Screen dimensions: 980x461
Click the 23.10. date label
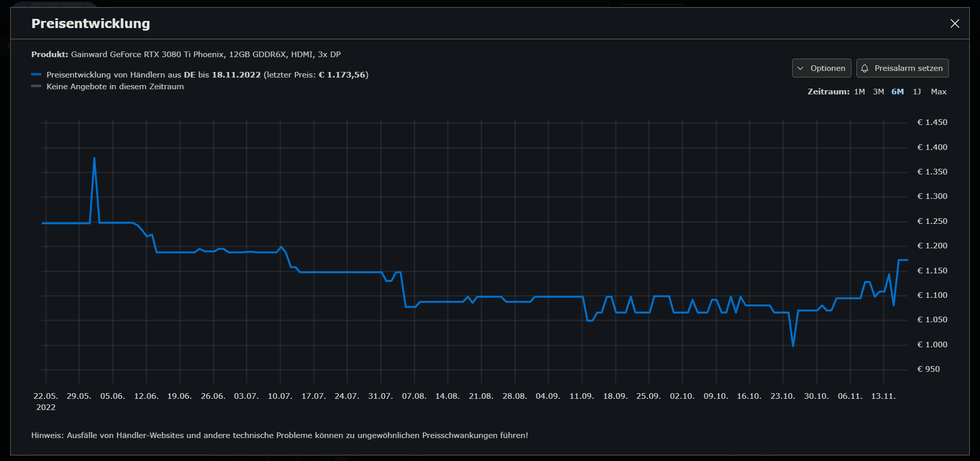[x=783, y=396]
